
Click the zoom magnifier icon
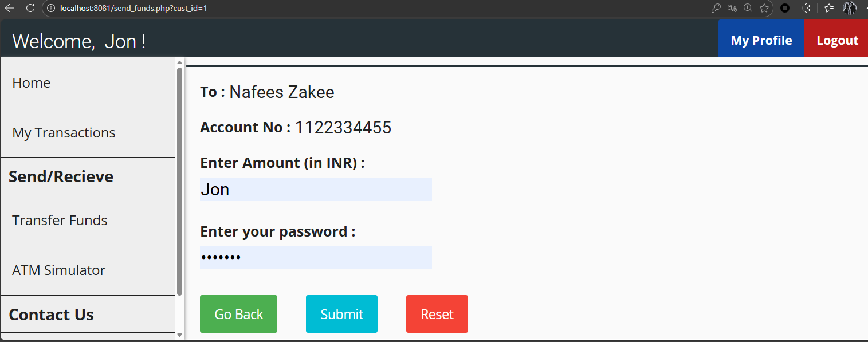pyautogui.click(x=748, y=8)
